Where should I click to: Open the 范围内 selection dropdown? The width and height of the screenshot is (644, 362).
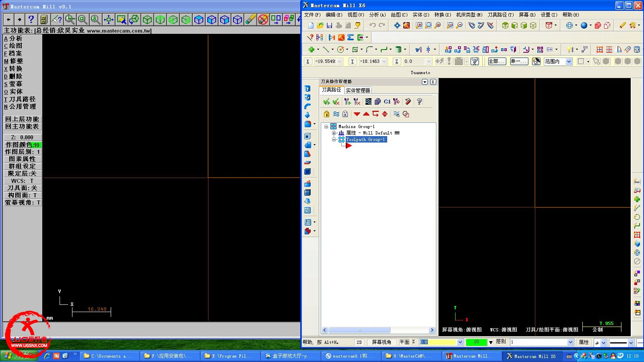pyautogui.click(x=569, y=61)
